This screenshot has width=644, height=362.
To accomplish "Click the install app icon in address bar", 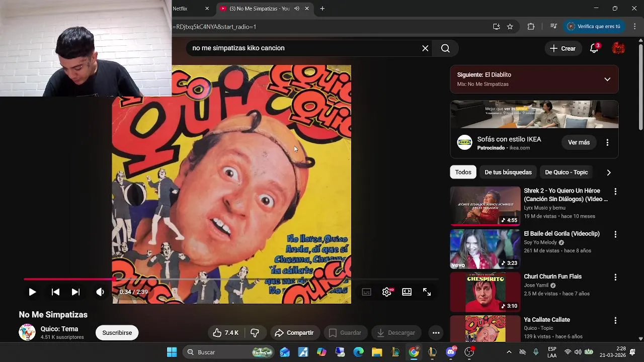I will pyautogui.click(x=496, y=27).
